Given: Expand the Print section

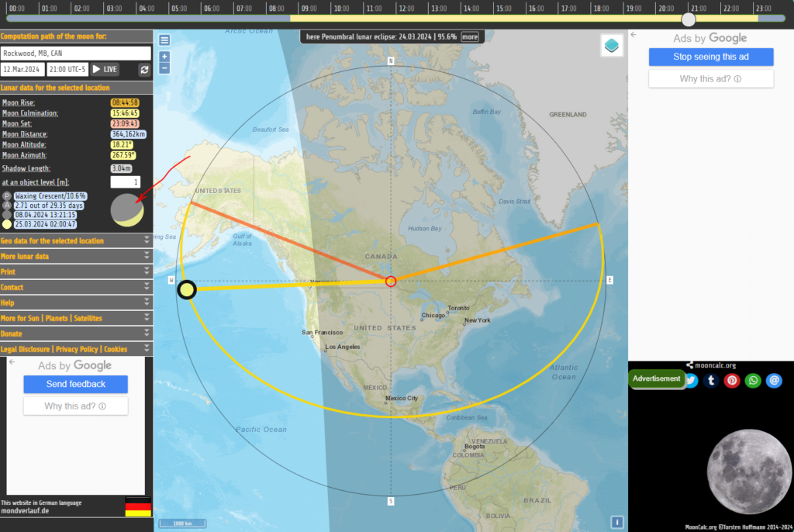Looking at the screenshot, I should (x=77, y=271).
